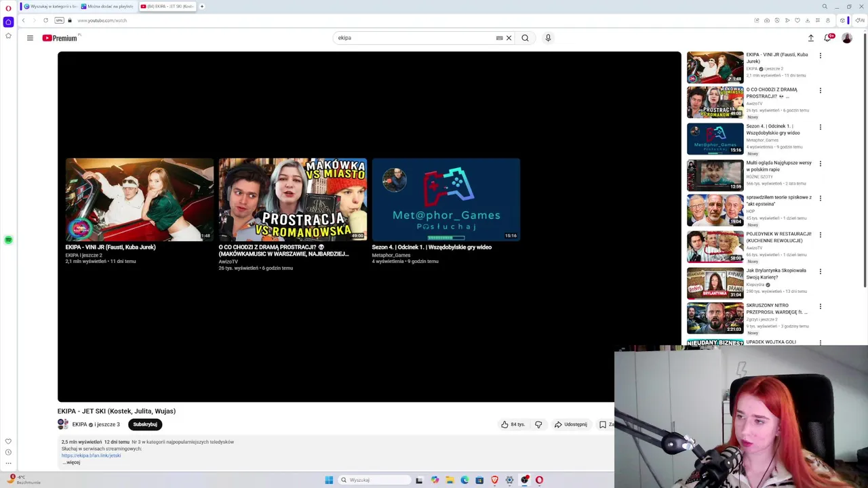Expand description with '...więcej'
The width and height of the screenshot is (868, 488).
tap(71, 462)
